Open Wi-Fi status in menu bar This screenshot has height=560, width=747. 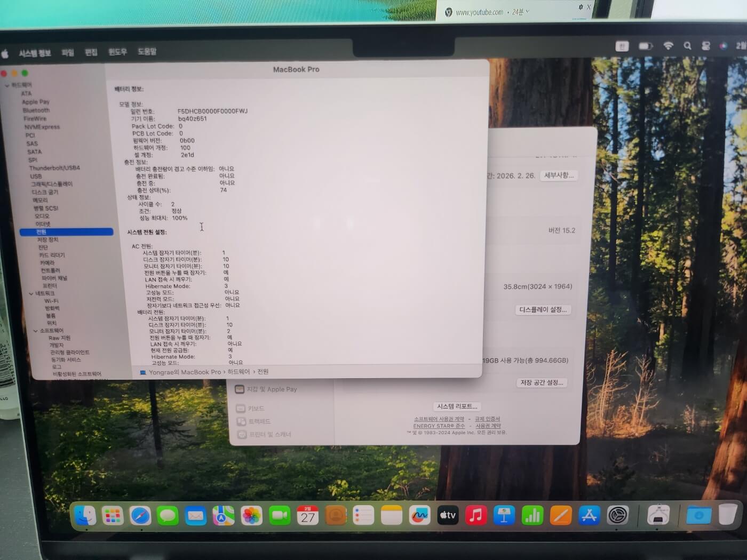(x=667, y=46)
